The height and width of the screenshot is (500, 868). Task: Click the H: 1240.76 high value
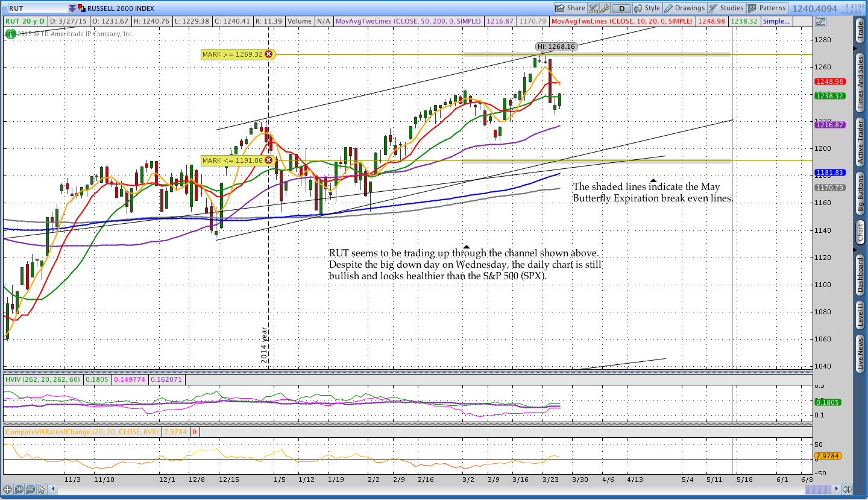(x=153, y=21)
